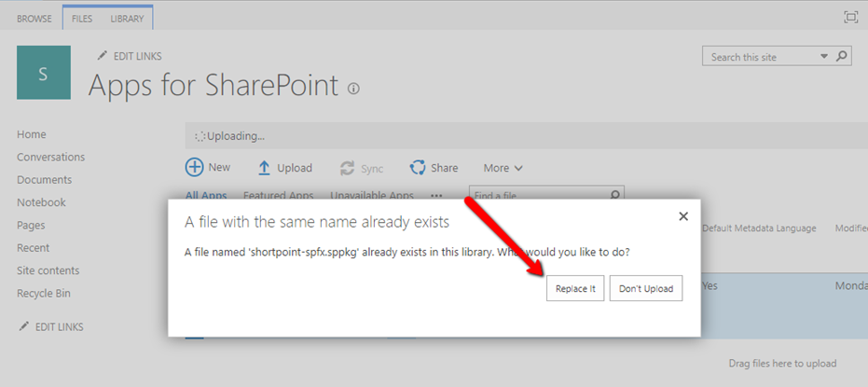Switch to the FILES ribbon tab
The height and width of the screenshot is (387, 868).
pos(82,19)
